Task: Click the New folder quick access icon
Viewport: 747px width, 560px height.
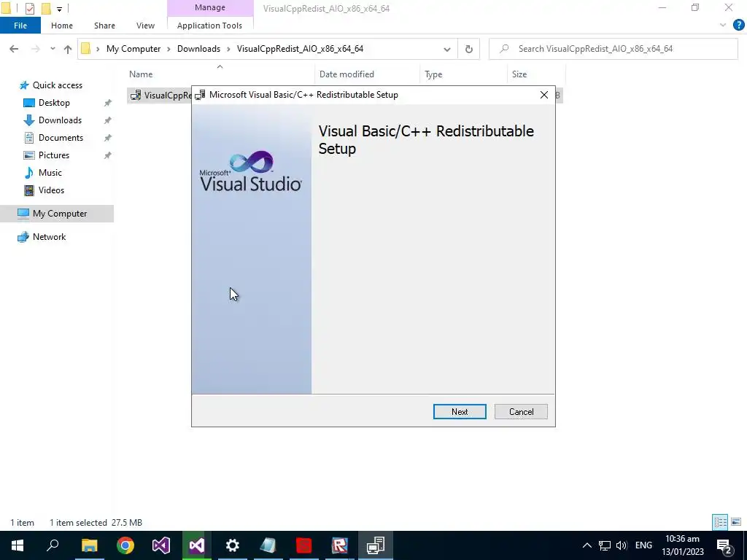Action: (46, 8)
